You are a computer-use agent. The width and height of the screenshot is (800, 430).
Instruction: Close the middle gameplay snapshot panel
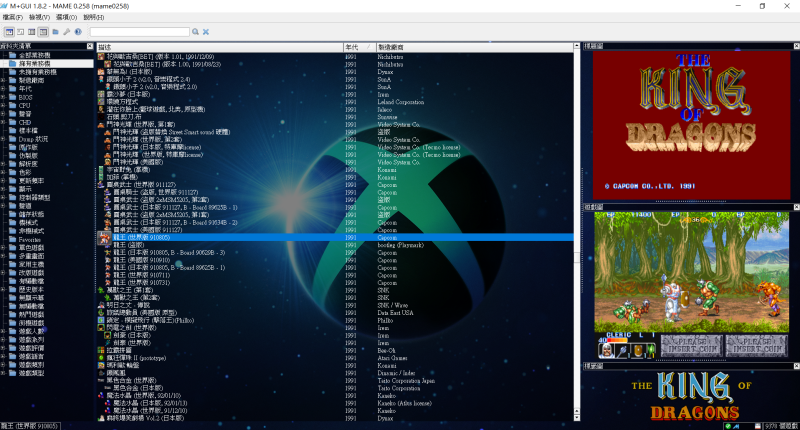coord(796,207)
